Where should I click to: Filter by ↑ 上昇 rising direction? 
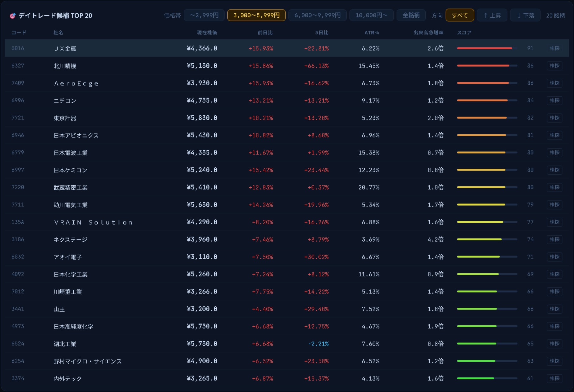[x=492, y=15]
